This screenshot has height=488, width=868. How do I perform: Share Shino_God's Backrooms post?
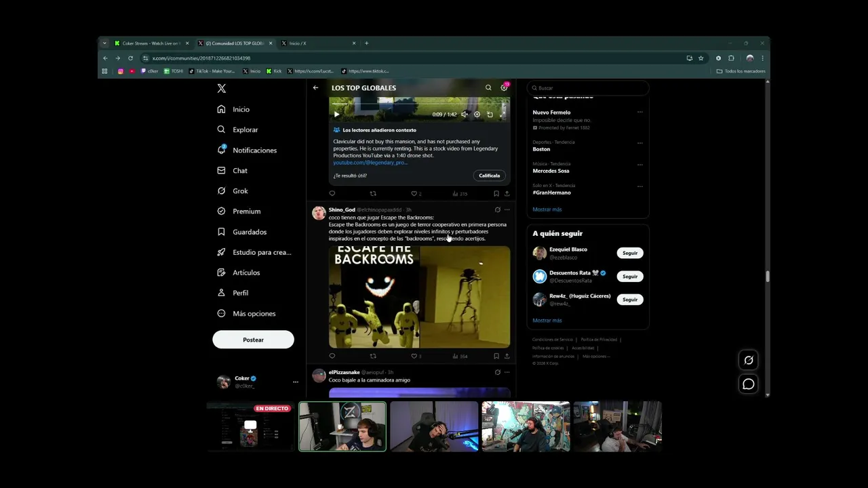507,356
